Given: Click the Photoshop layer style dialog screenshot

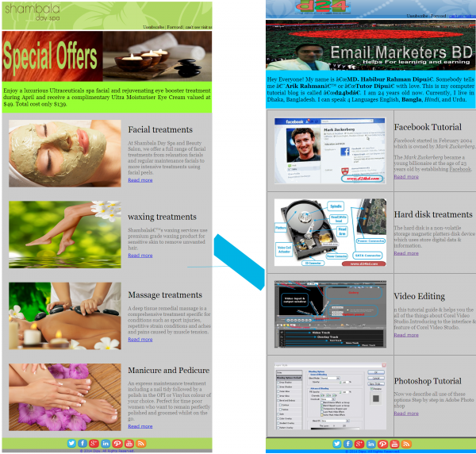Looking at the screenshot, I should [x=330, y=396].
